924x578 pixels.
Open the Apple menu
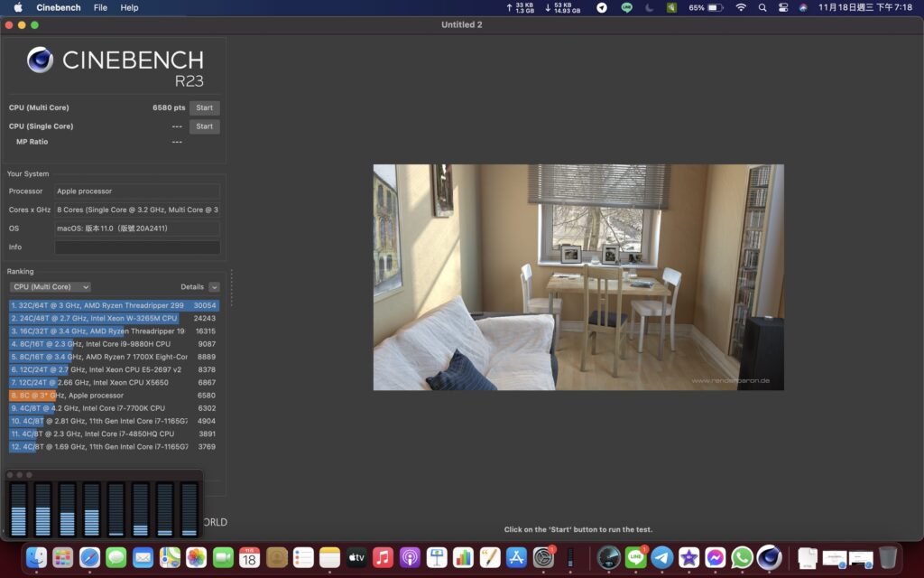(18, 7)
